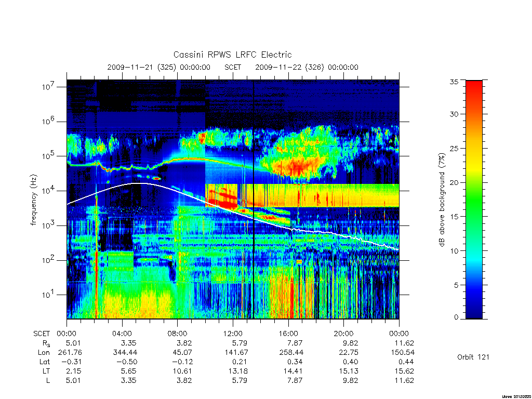
Task: Click the Lat value 0.21
Action: tap(240, 362)
